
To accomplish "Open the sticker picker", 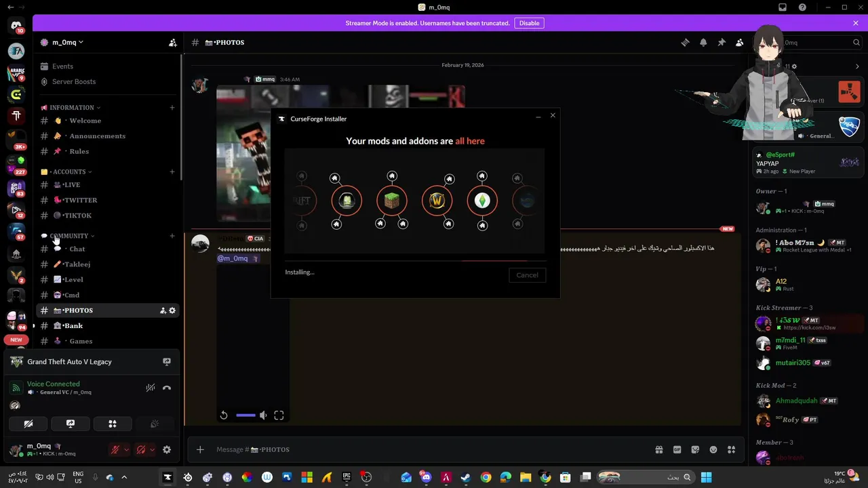I will click(x=695, y=449).
